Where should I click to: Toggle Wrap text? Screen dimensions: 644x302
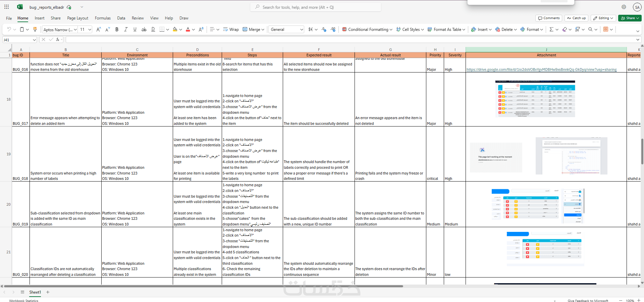click(x=231, y=30)
